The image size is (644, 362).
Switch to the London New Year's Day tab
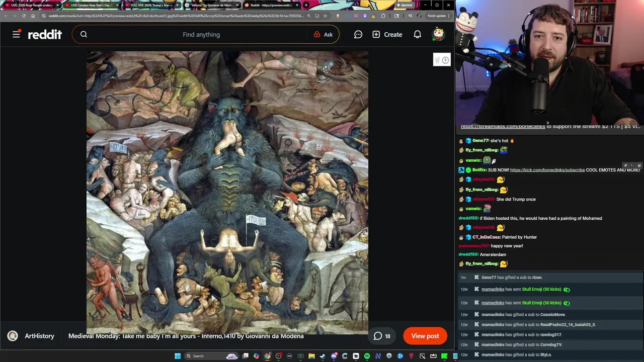tap(91, 5)
